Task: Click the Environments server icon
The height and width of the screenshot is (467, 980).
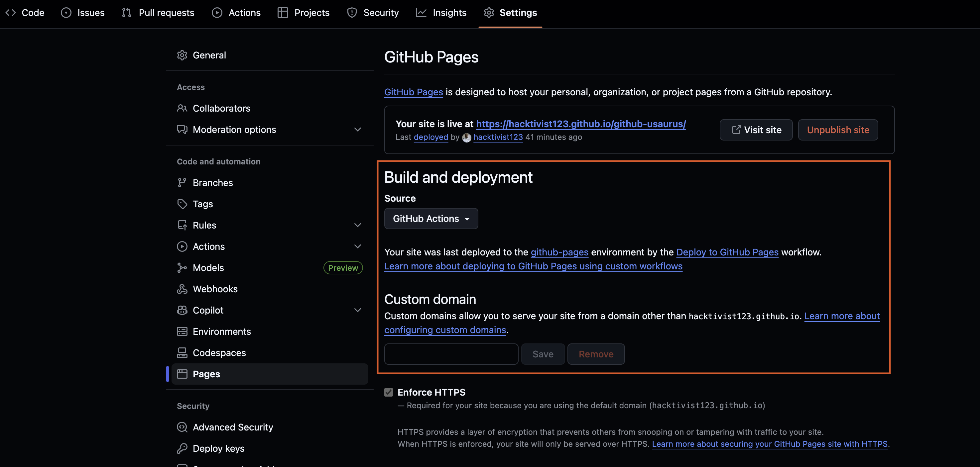Action: [182, 332]
